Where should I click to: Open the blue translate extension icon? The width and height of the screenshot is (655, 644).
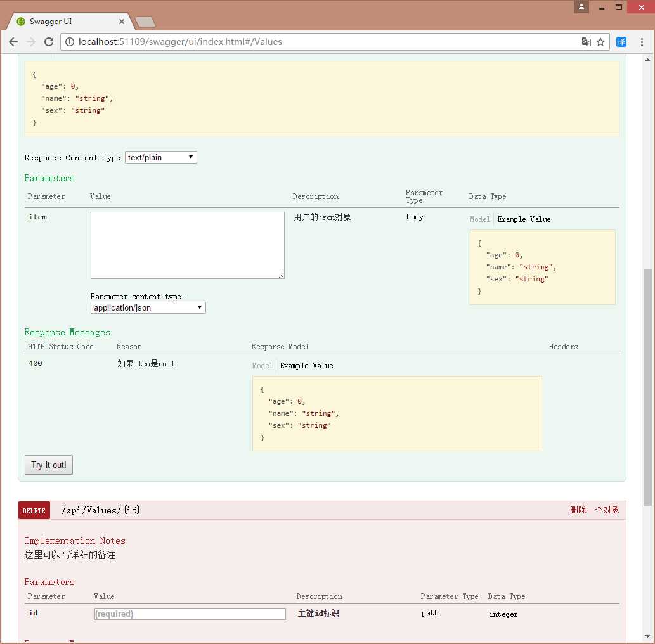click(621, 42)
